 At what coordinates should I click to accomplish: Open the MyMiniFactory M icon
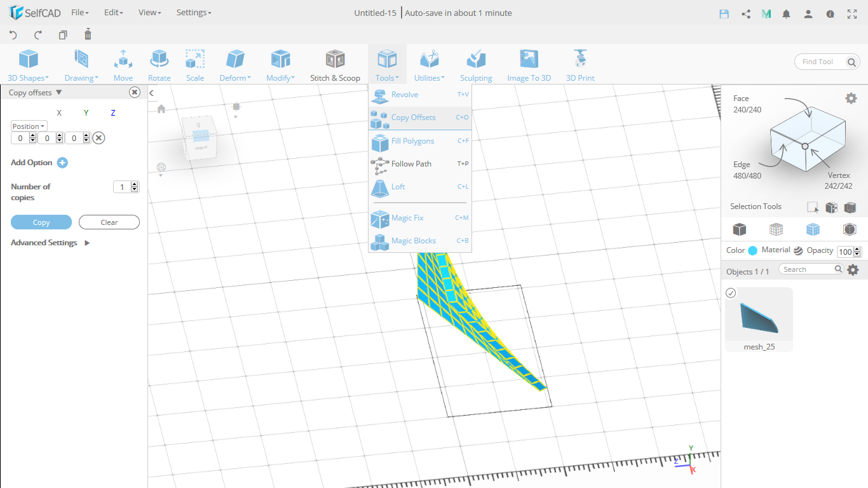tap(766, 13)
